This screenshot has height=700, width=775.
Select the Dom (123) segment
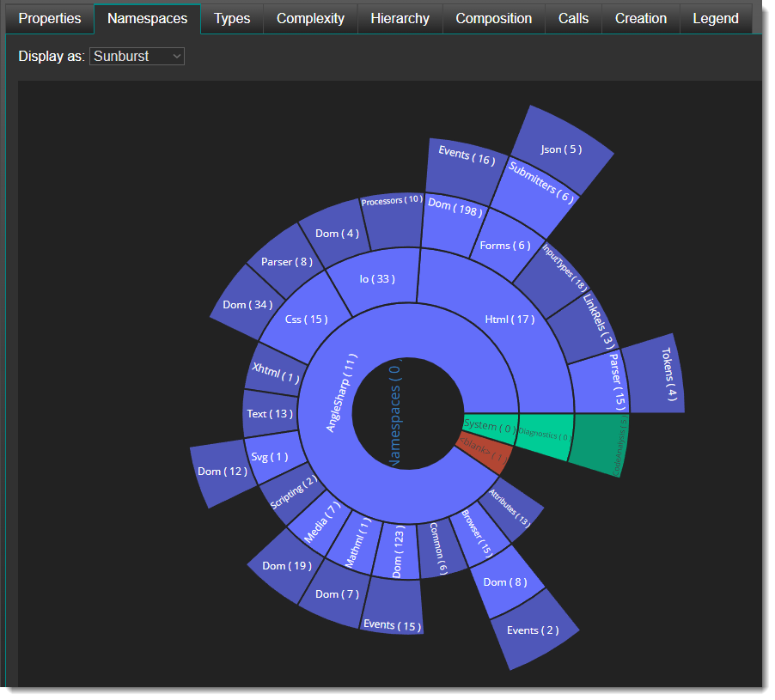397,551
